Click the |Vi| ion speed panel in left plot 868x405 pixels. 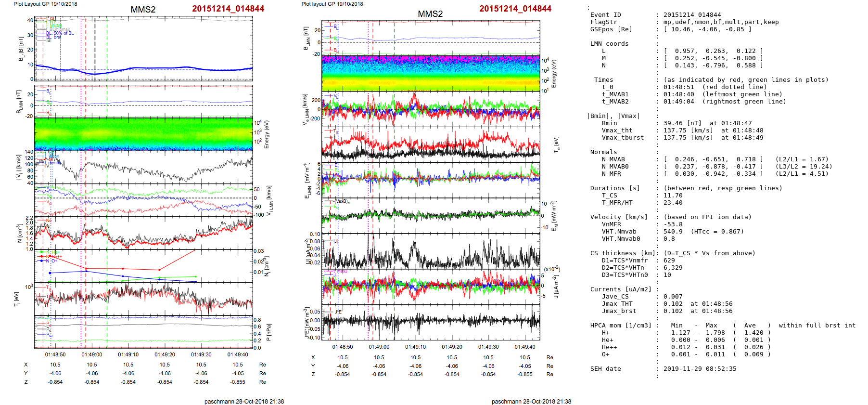[143, 168]
